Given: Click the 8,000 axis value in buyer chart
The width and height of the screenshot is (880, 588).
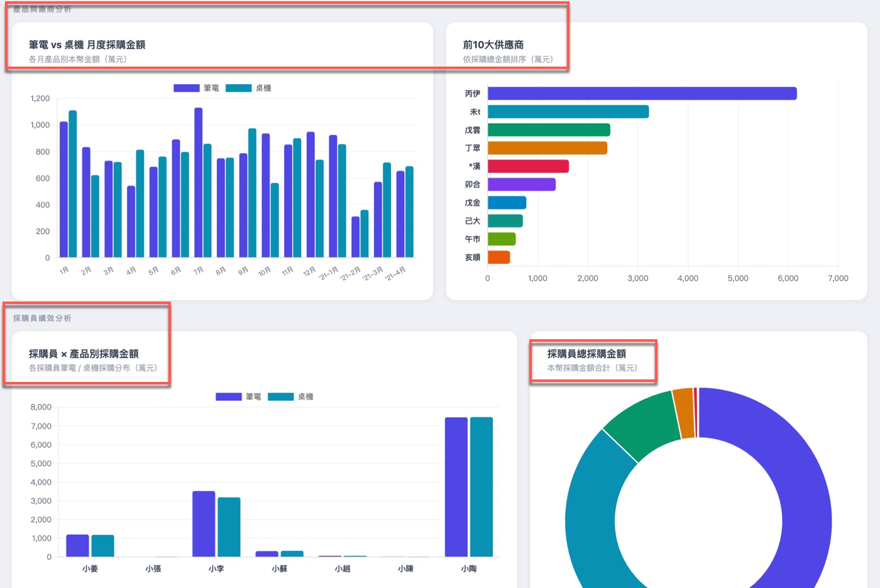Looking at the screenshot, I should [41, 407].
